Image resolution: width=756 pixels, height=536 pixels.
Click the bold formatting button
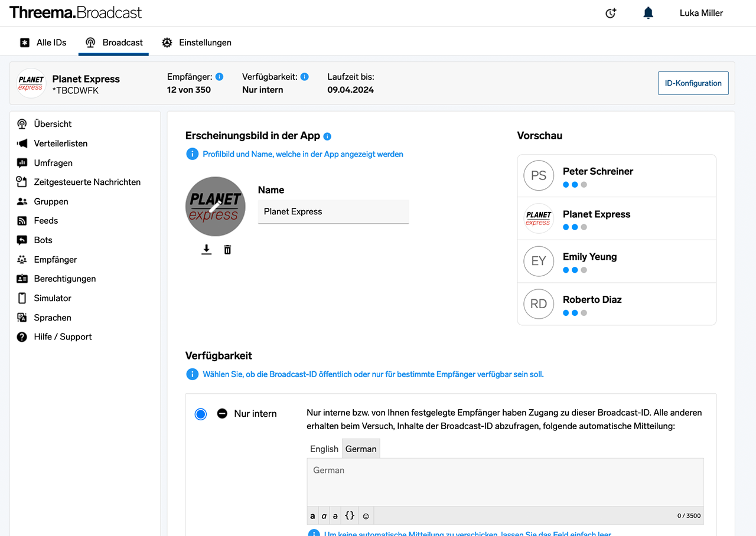pyautogui.click(x=312, y=515)
